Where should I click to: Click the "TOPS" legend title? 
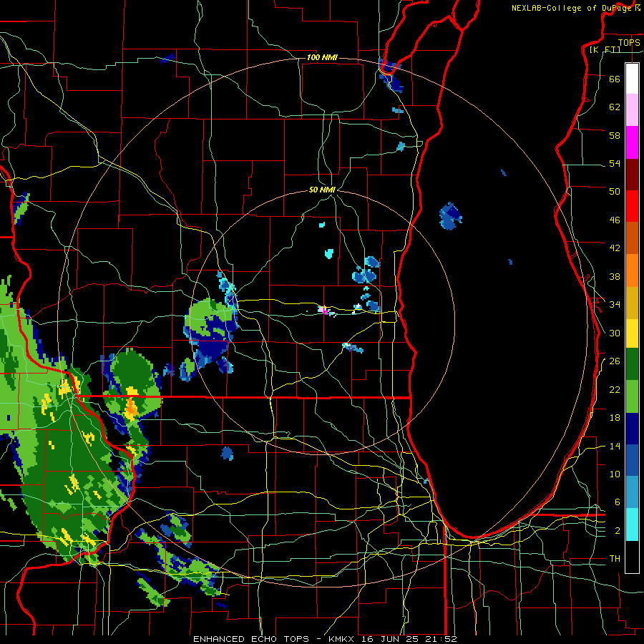coord(629,42)
